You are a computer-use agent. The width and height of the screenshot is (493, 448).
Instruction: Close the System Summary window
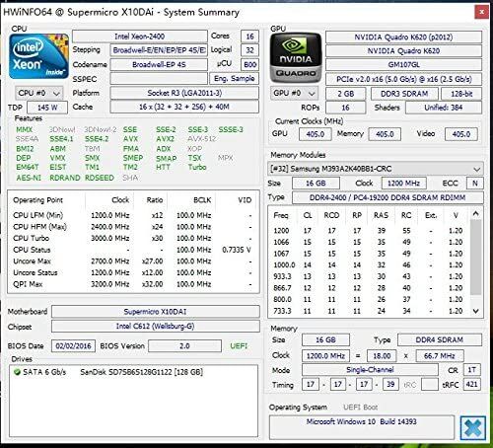click(481, 12)
